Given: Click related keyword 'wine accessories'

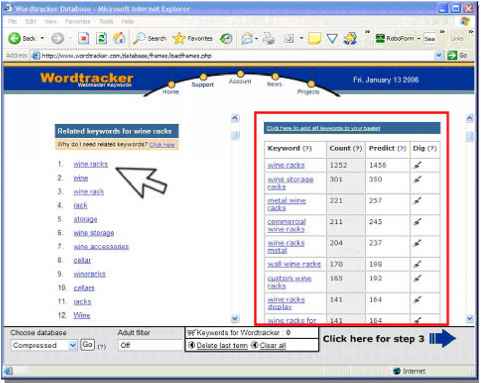Looking at the screenshot, I should click(x=101, y=247).
